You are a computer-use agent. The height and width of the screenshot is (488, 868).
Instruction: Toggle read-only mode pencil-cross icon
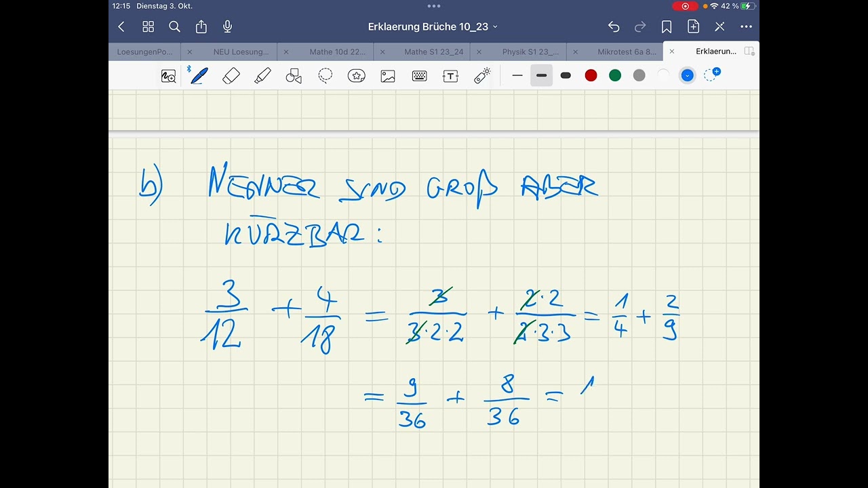pyautogui.click(x=719, y=26)
